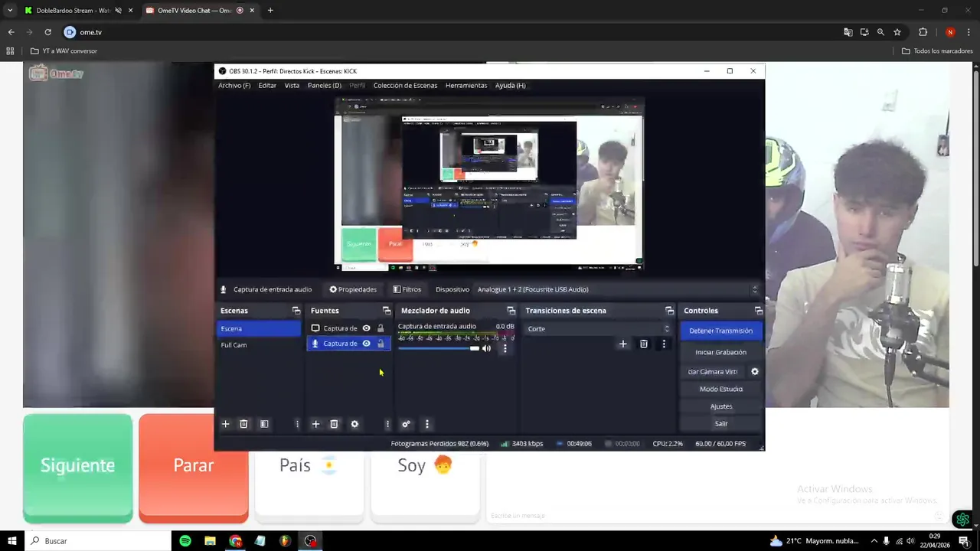Click Iniciar Grabación button

[x=720, y=352]
